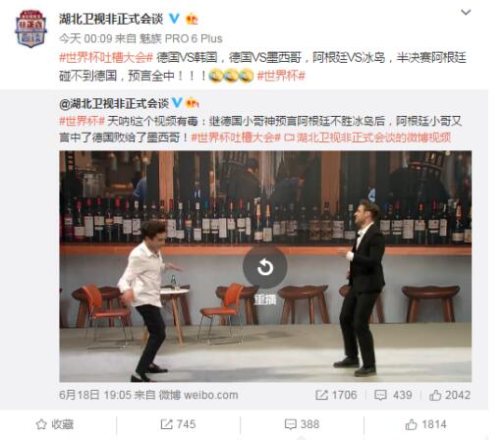Image resolution: width=504 pixels, height=440 pixels.
Task: Open the post options chevron menu
Action: [x=466, y=13]
